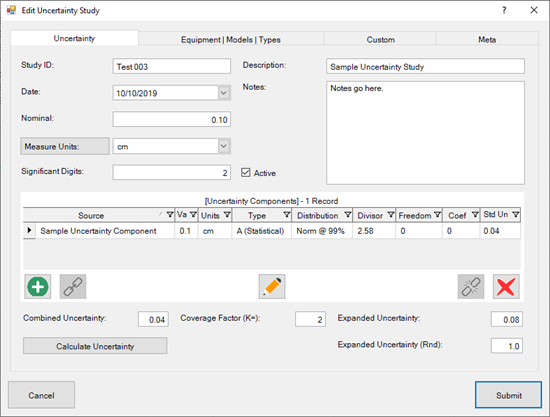The image size is (550, 417).
Task: Click the Study ID field containing Test 003
Action: (172, 66)
